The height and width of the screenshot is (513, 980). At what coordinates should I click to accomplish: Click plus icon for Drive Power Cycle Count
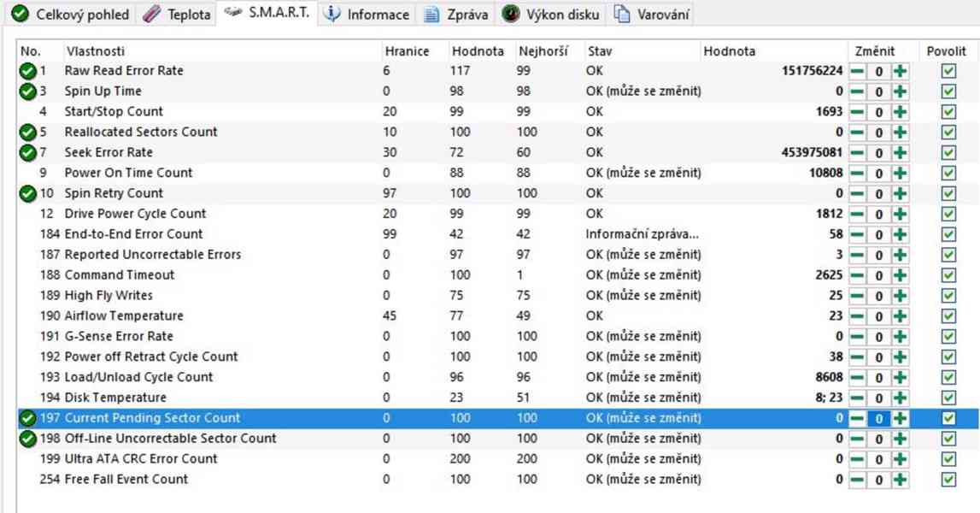900,215
